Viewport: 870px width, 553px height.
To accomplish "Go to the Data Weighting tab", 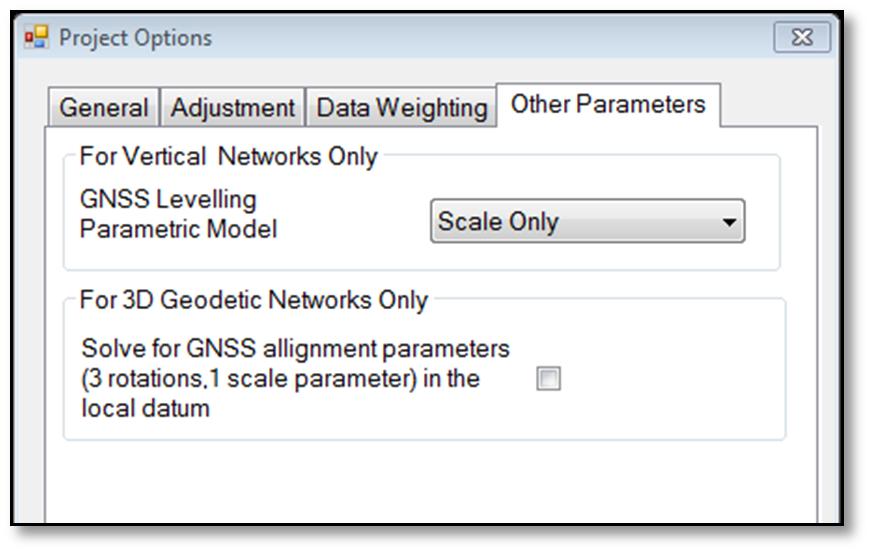I will (401, 107).
